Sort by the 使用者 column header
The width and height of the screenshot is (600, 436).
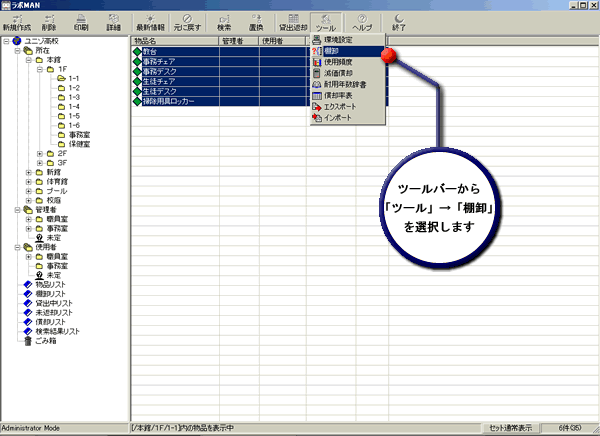pyautogui.click(x=282, y=41)
